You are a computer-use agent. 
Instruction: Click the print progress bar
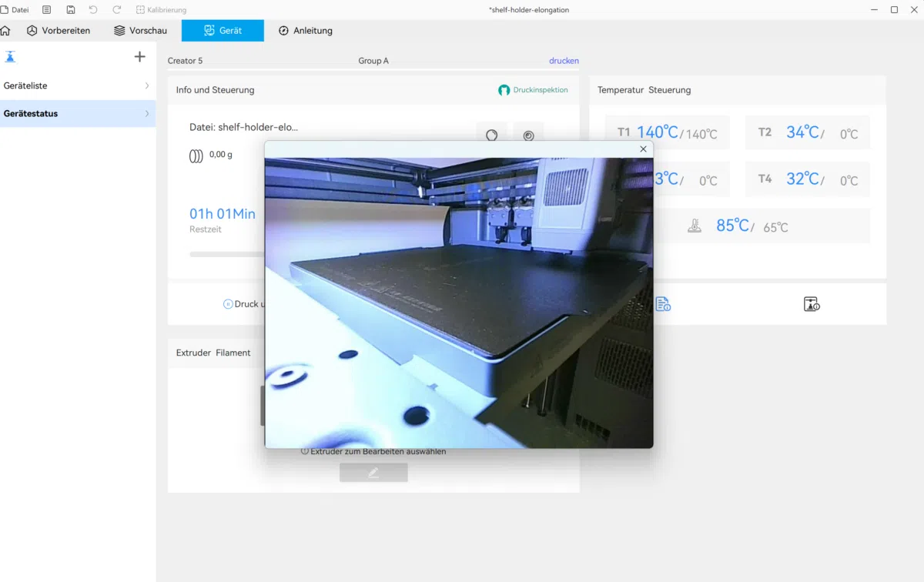pyautogui.click(x=227, y=254)
